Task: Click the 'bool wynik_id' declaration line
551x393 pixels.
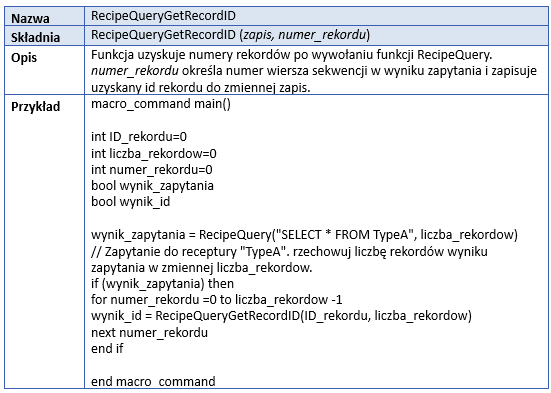Action: click(x=130, y=202)
